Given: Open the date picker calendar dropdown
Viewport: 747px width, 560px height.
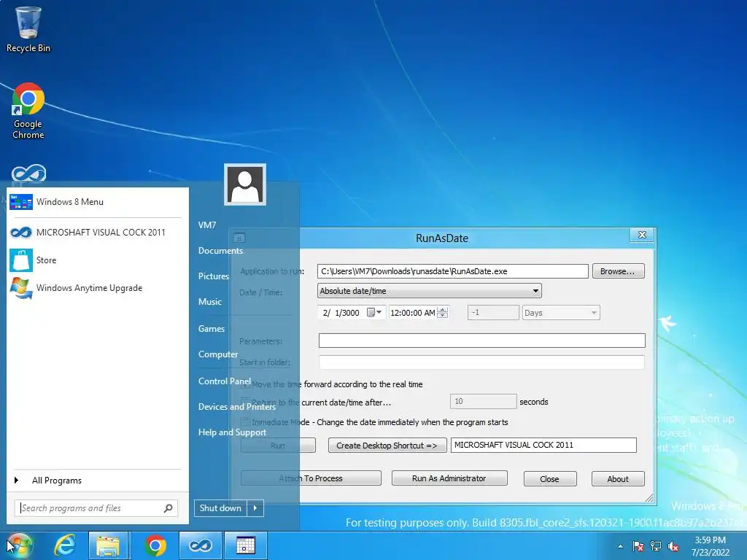Looking at the screenshot, I should (x=375, y=313).
